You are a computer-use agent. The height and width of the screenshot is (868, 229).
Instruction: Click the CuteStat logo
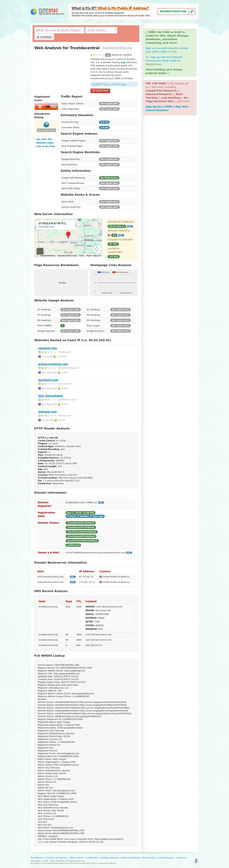click(x=47, y=12)
